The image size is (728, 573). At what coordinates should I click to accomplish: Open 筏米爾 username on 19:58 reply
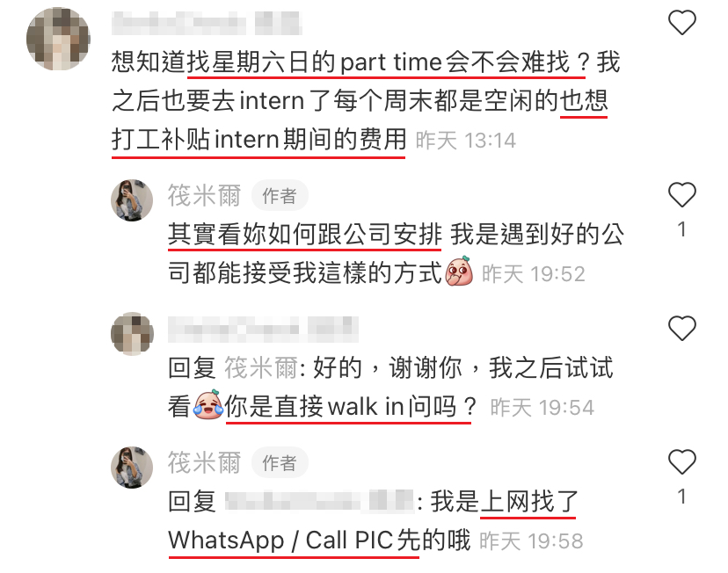204,462
